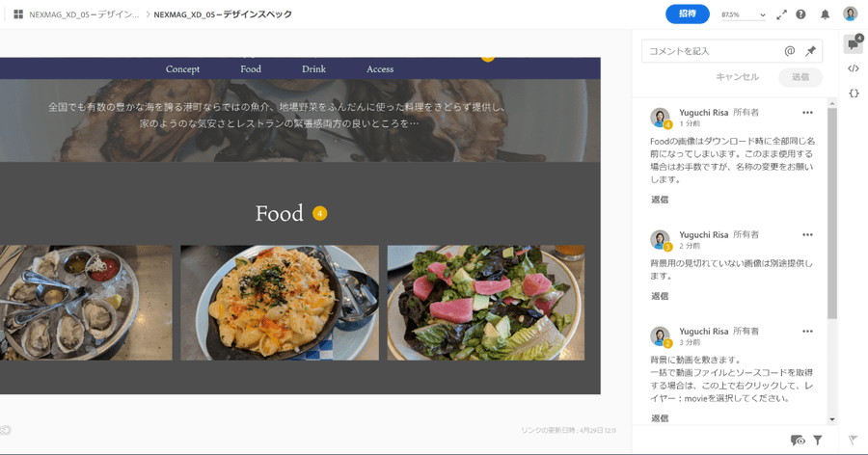
Task: Open the user profile avatar menu
Action: tap(851, 13)
